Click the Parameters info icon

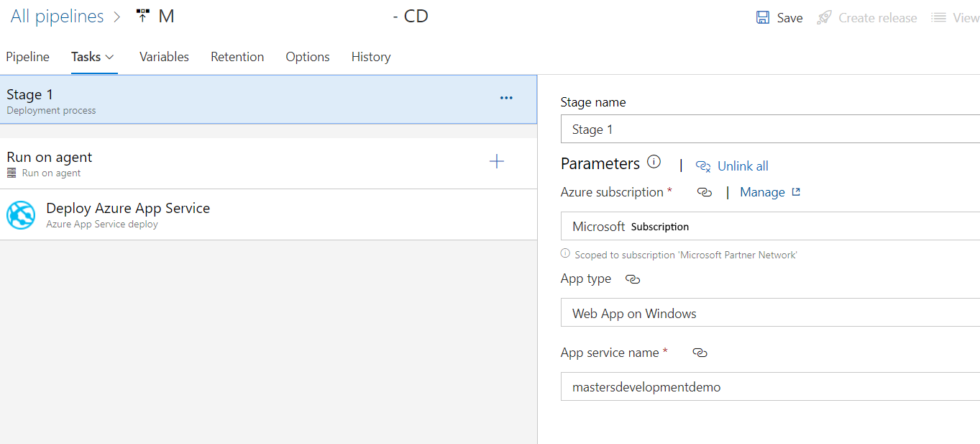click(x=654, y=162)
